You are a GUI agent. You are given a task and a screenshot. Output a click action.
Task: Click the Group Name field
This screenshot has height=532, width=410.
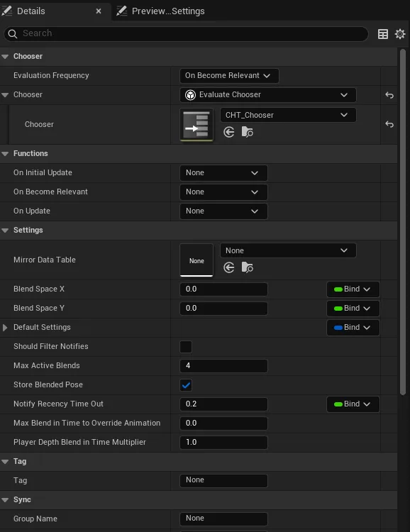tap(223, 519)
